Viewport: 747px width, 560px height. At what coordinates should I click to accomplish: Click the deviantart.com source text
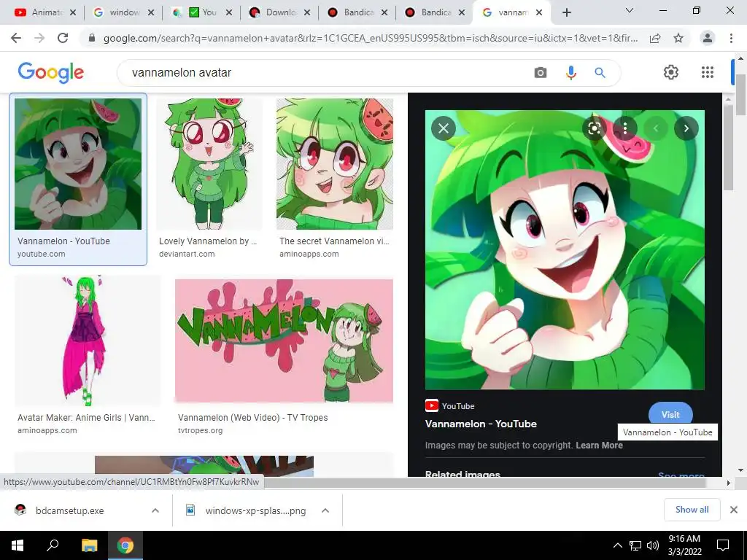tap(187, 254)
